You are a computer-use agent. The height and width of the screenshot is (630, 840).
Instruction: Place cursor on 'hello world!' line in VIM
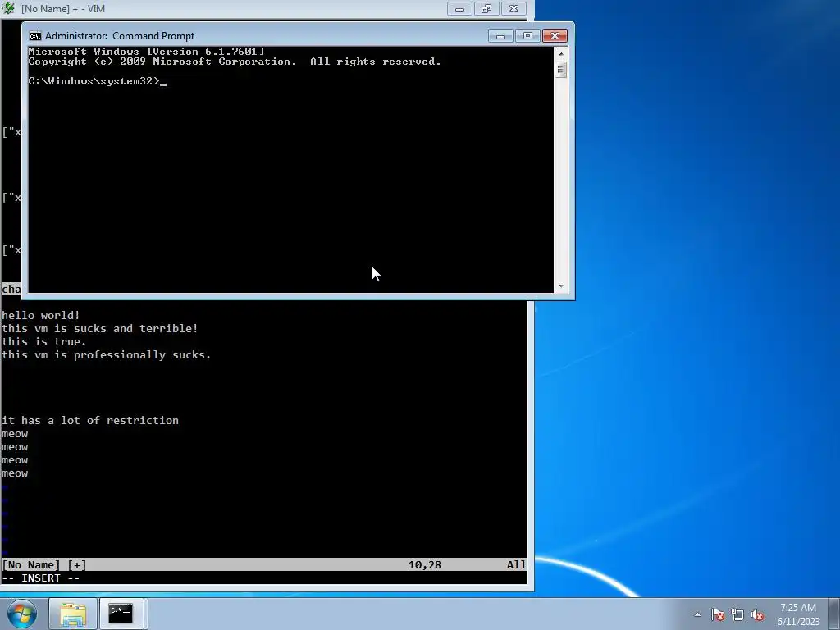click(41, 315)
